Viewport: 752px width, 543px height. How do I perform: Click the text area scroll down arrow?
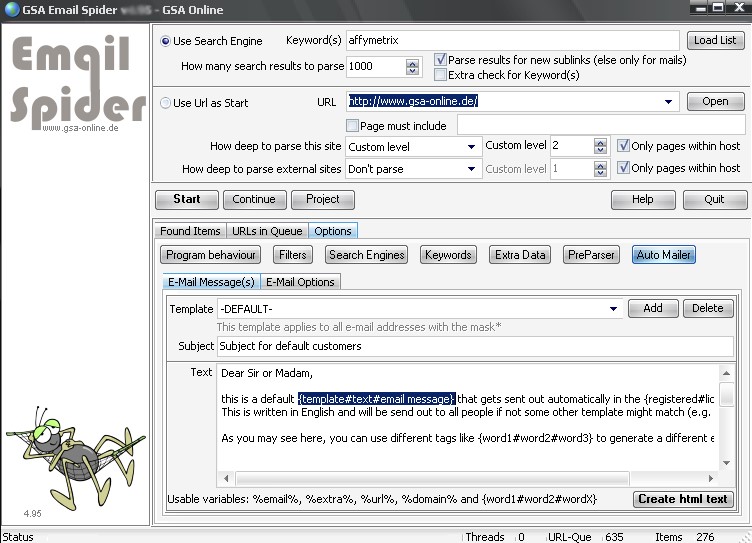727,463
